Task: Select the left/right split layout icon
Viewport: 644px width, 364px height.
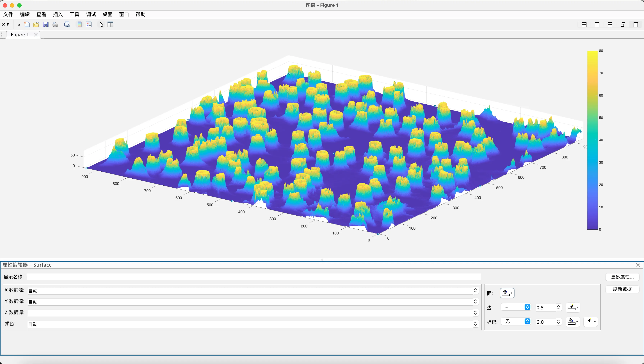Action: (597, 24)
